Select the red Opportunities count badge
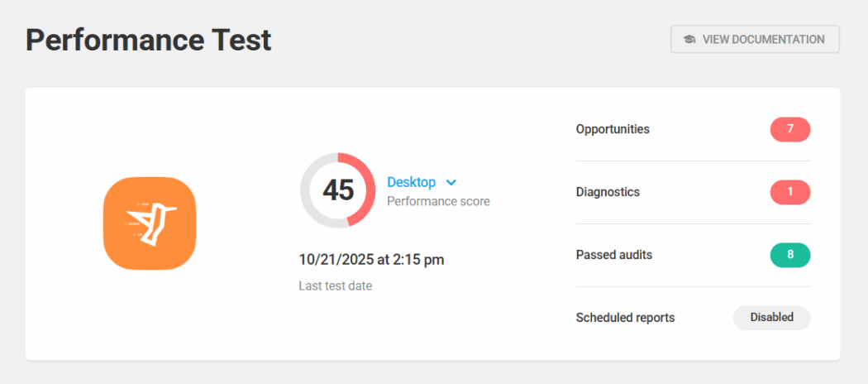 point(789,130)
